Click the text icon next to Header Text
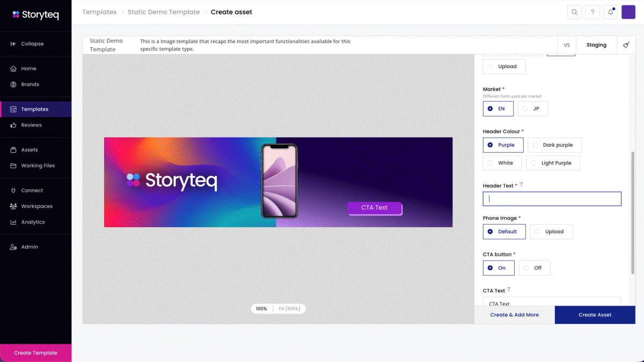 pyautogui.click(x=521, y=185)
